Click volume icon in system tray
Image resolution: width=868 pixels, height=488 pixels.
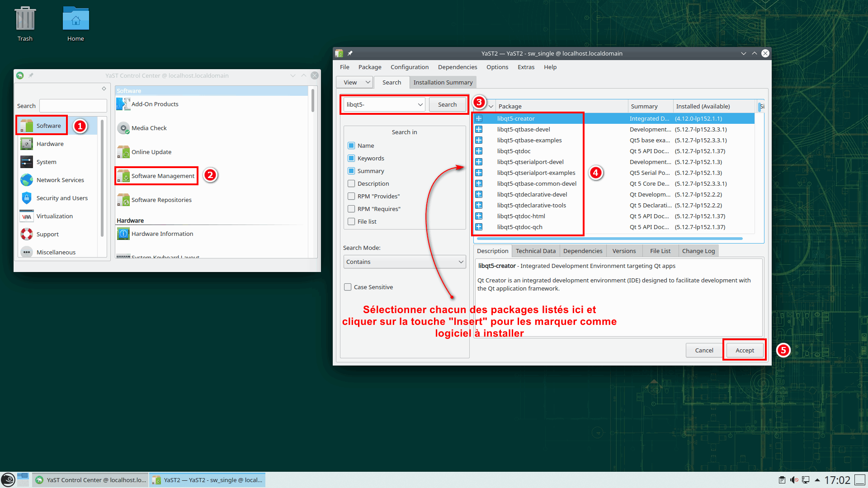pos(794,480)
